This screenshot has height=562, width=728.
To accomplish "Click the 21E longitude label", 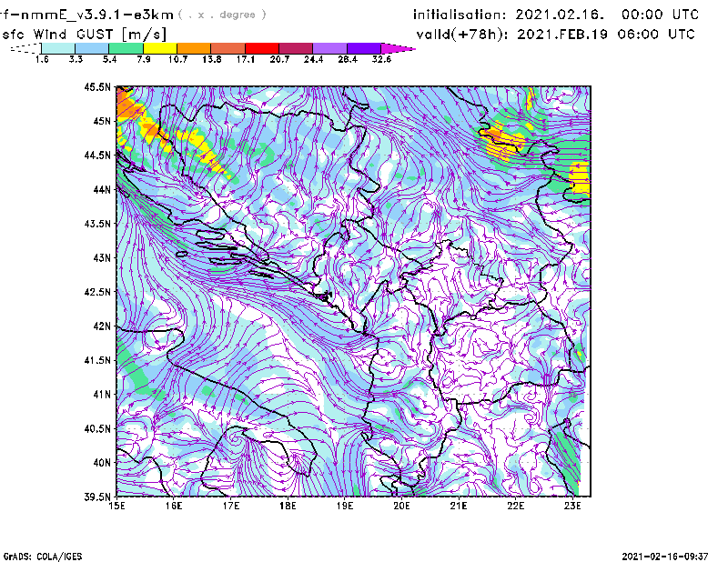I will point(459,506).
